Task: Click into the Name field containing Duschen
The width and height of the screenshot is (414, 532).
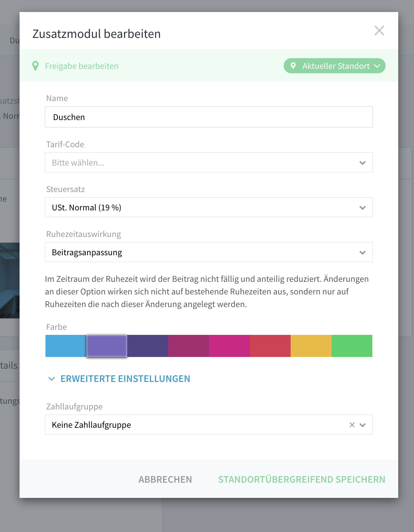Action: pos(209,117)
